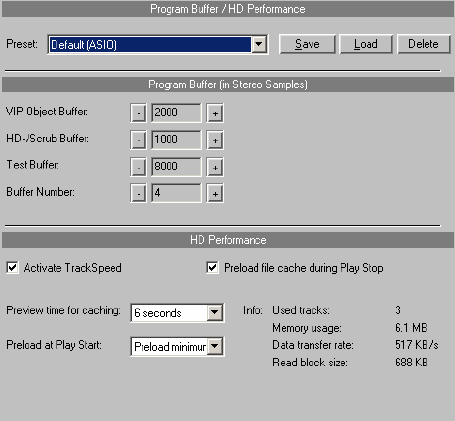
Task: Open the Preload at Play Start dropdown
Action: pyautogui.click(x=215, y=346)
